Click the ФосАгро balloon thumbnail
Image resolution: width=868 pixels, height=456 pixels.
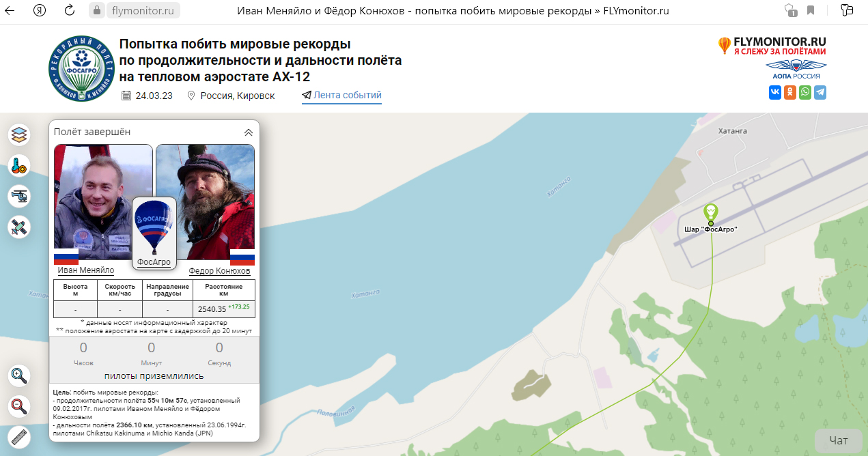(x=154, y=227)
